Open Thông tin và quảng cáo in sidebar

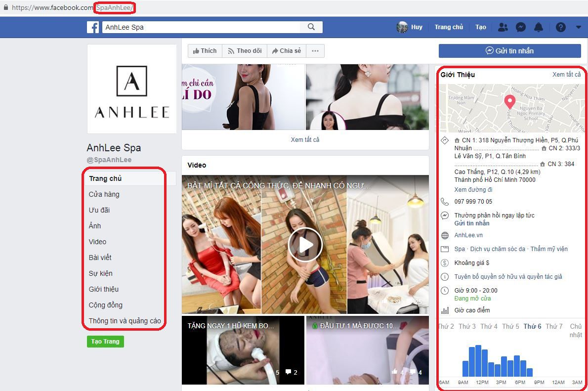125,321
